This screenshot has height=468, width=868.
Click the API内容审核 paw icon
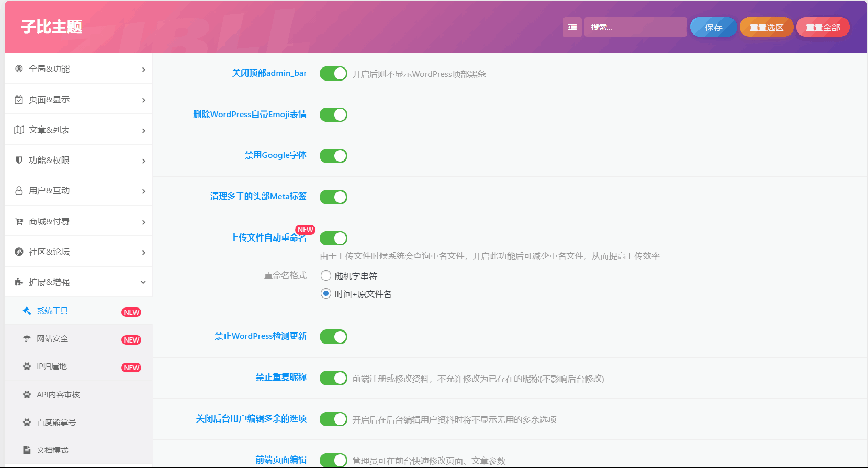coord(27,394)
